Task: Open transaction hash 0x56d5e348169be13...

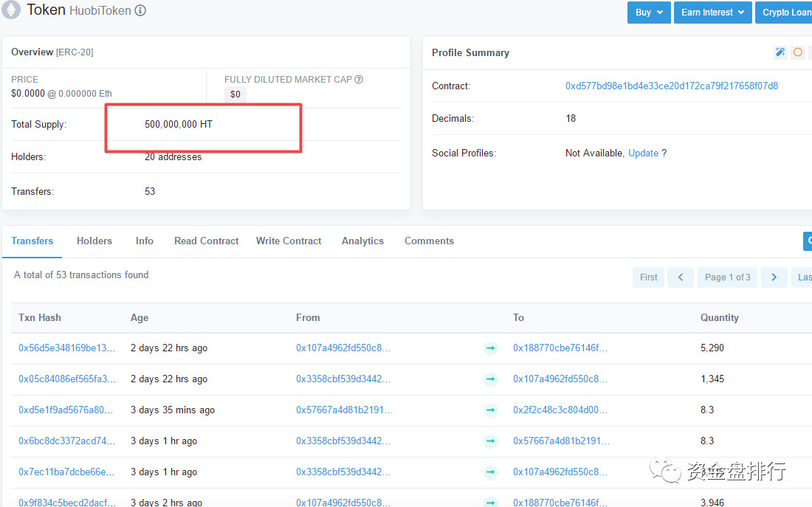Action: (x=67, y=348)
